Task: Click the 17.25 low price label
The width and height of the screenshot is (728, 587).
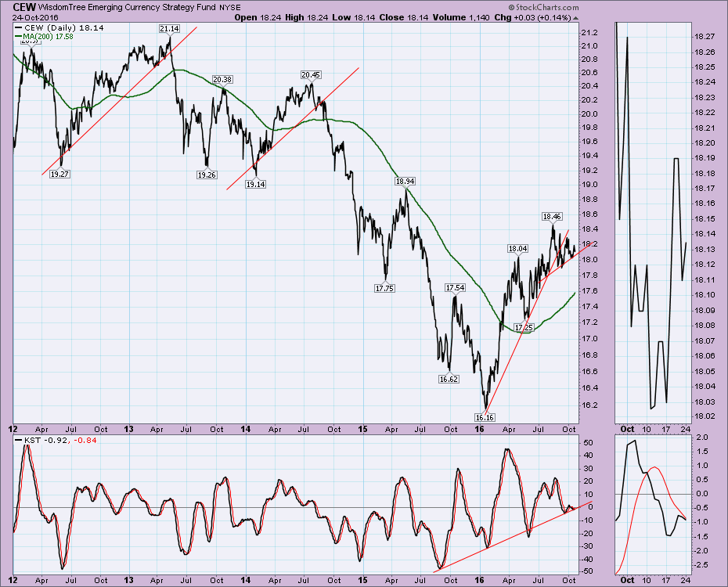Action: [x=524, y=328]
